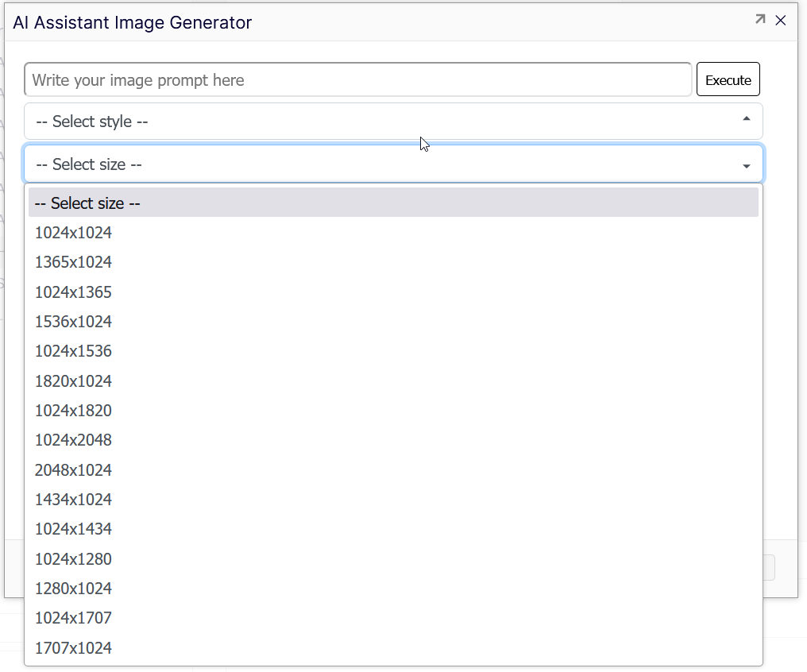The image size is (807, 672).
Task: Select size 1024x1536
Action: [393, 351]
